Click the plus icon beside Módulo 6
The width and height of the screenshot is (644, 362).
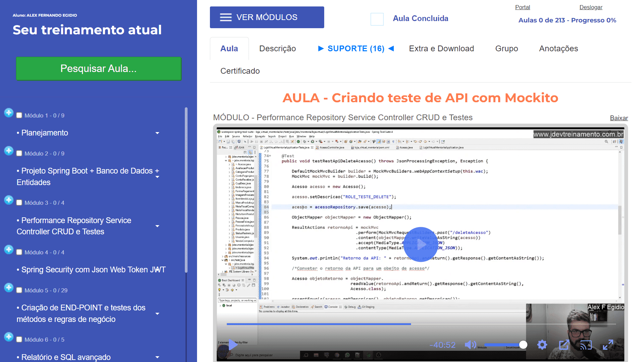pos(9,337)
